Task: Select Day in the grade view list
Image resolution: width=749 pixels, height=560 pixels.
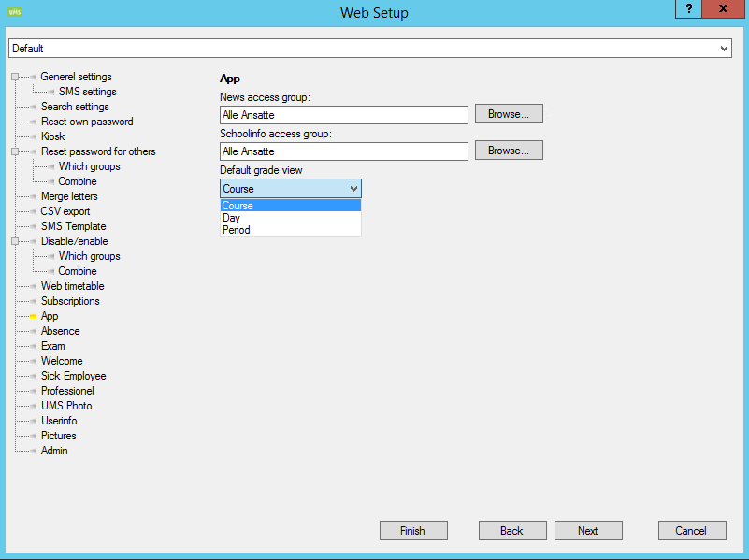Action: tap(231, 218)
